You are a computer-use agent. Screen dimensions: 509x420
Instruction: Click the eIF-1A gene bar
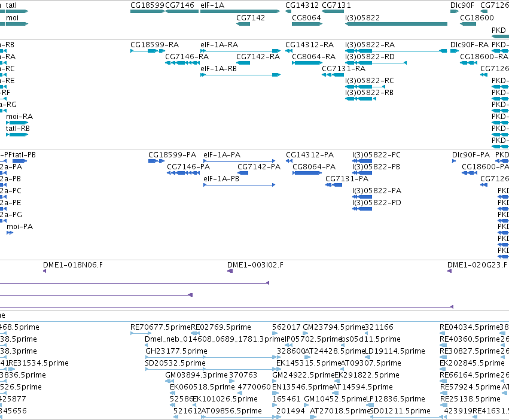[240, 11]
